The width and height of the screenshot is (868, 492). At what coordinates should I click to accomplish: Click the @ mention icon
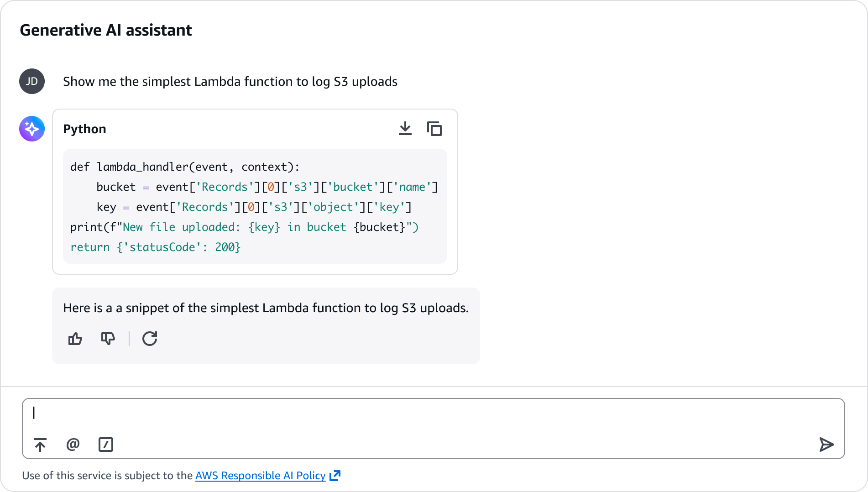(x=73, y=445)
